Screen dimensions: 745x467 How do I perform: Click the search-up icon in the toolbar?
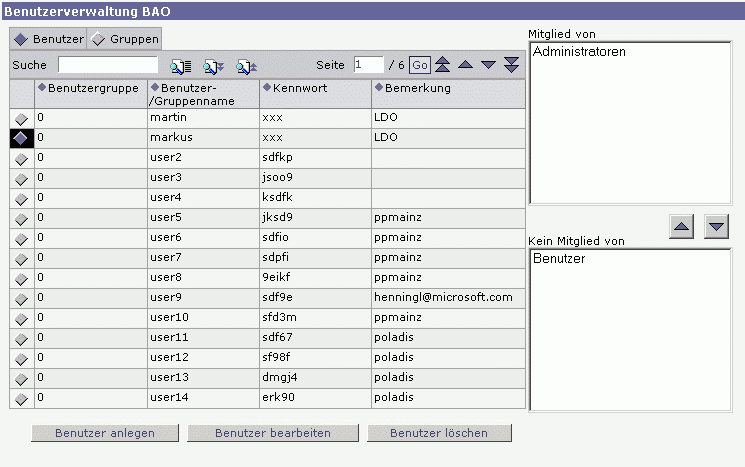click(x=247, y=65)
